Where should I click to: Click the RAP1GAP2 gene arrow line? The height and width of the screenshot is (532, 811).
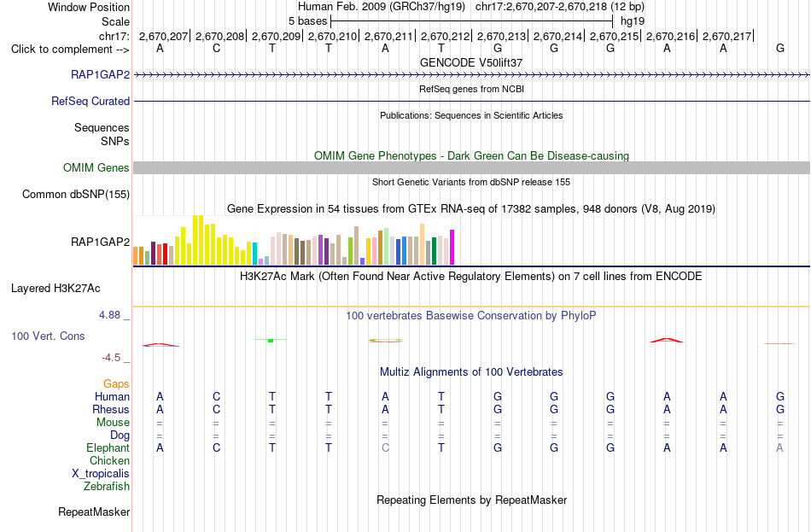(x=471, y=75)
